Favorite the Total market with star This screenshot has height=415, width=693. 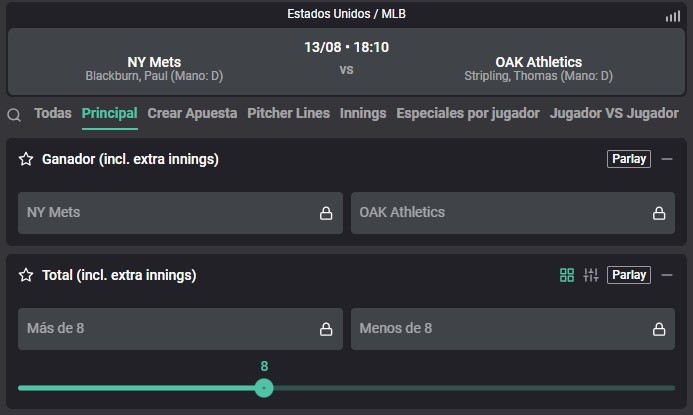point(26,275)
